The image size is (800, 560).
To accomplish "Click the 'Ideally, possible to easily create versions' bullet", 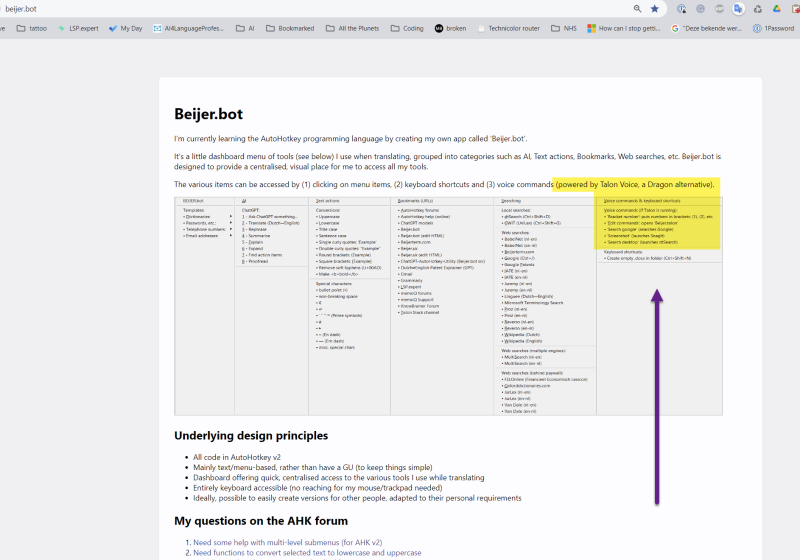I will tap(357, 498).
